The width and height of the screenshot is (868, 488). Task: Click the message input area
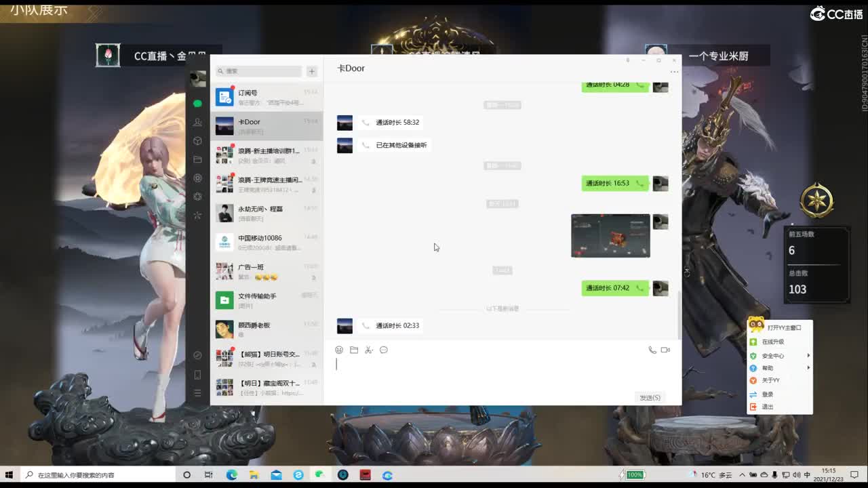click(x=502, y=373)
